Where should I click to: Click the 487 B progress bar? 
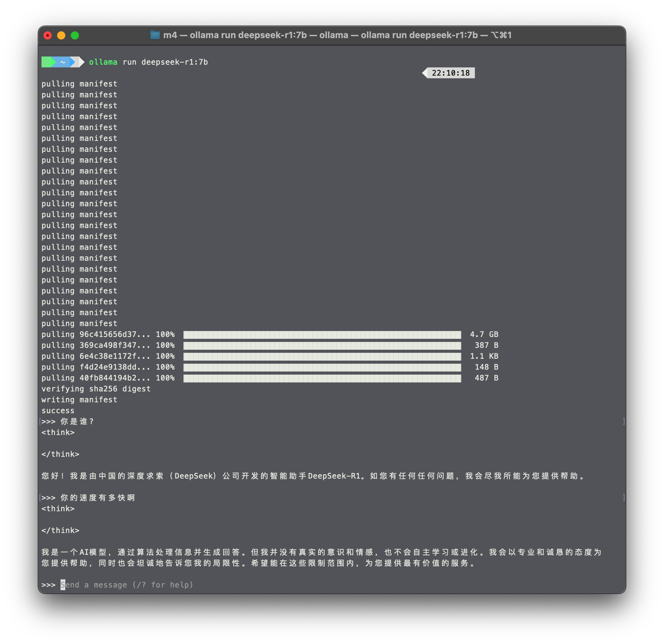tap(322, 378)
